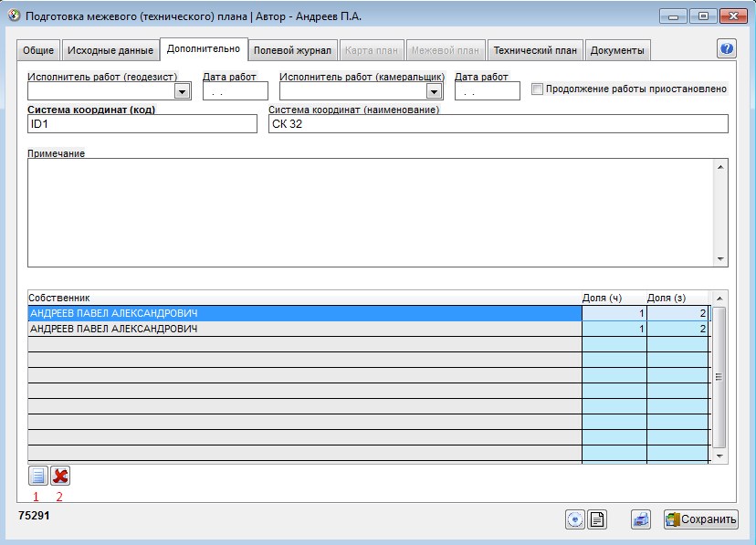The height and width of the screenshot is (545, 756).
Task: Click the list icon beneath the owners table
Action: [x=38, y=476]
